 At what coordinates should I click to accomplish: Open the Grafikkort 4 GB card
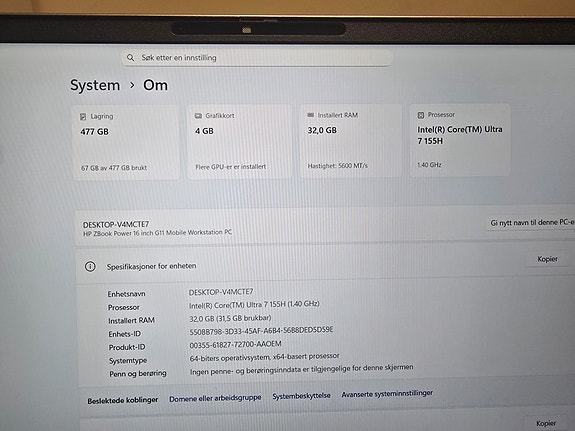(239, 142)
